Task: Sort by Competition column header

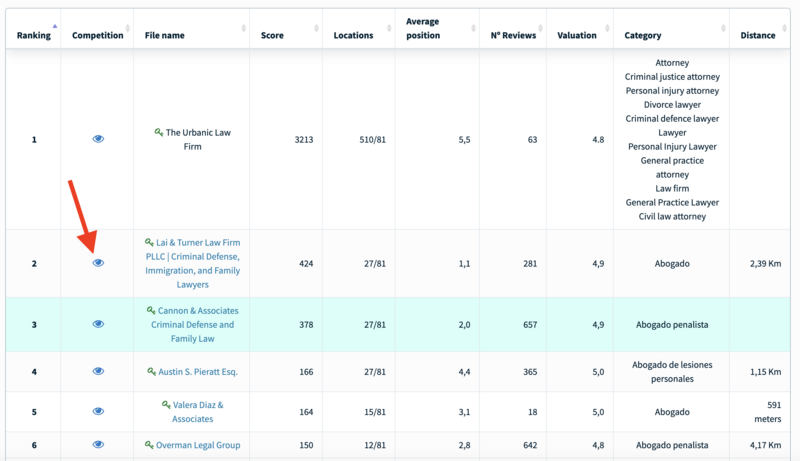Action: [x=97, y=35]
